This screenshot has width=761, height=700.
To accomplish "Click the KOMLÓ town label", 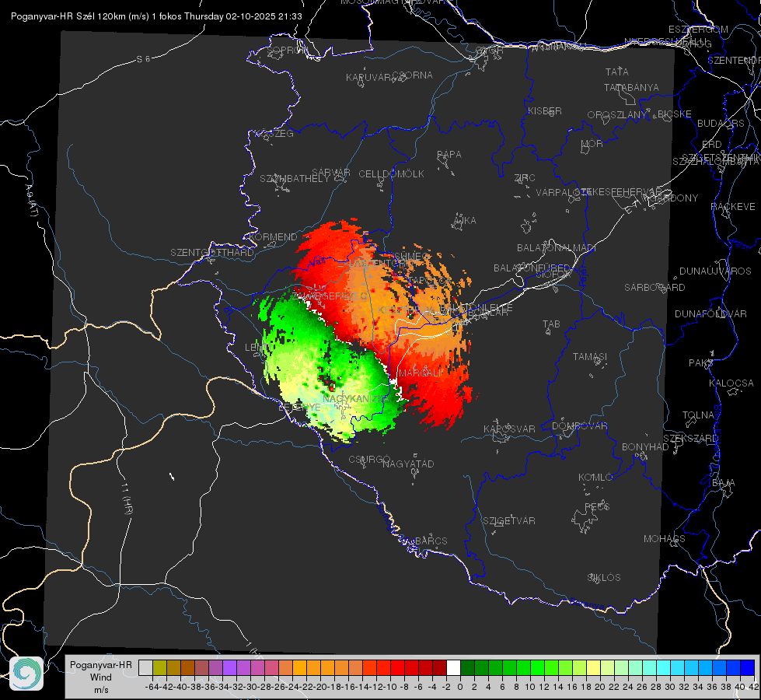I will pos(595,478).
